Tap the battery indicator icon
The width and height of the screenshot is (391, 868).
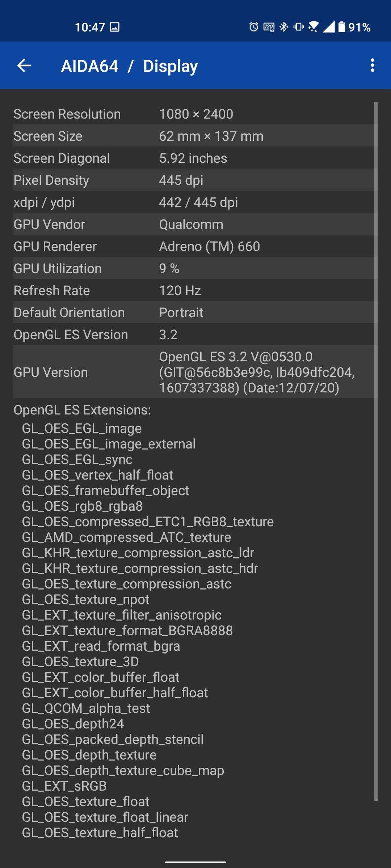[341, 27]
